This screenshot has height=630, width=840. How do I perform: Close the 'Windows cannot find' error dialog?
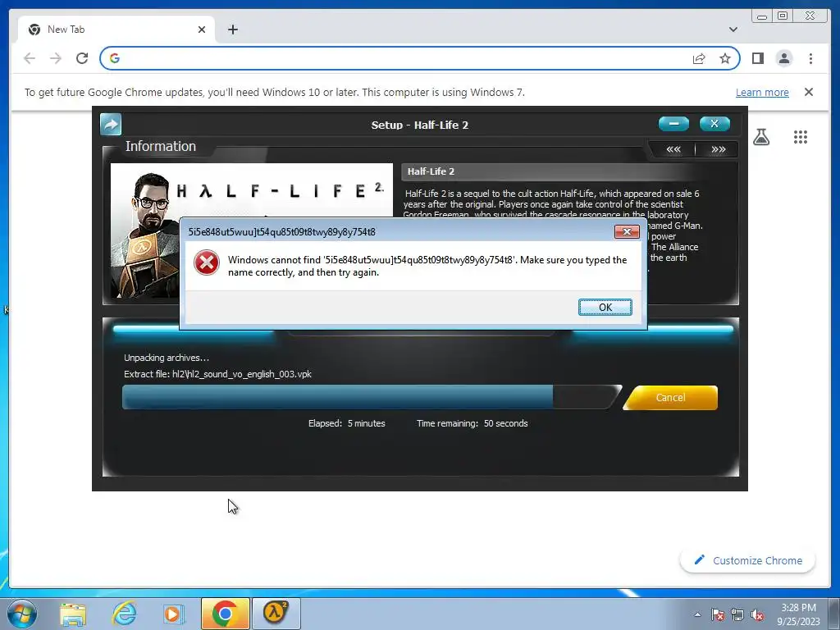point(627,231)
